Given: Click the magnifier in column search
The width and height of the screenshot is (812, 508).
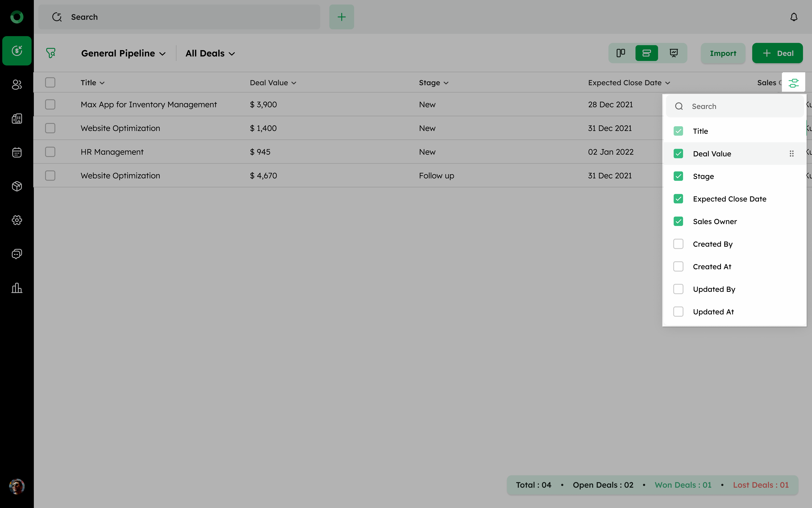Looking at the screenshot, I should tap(679, 106).
